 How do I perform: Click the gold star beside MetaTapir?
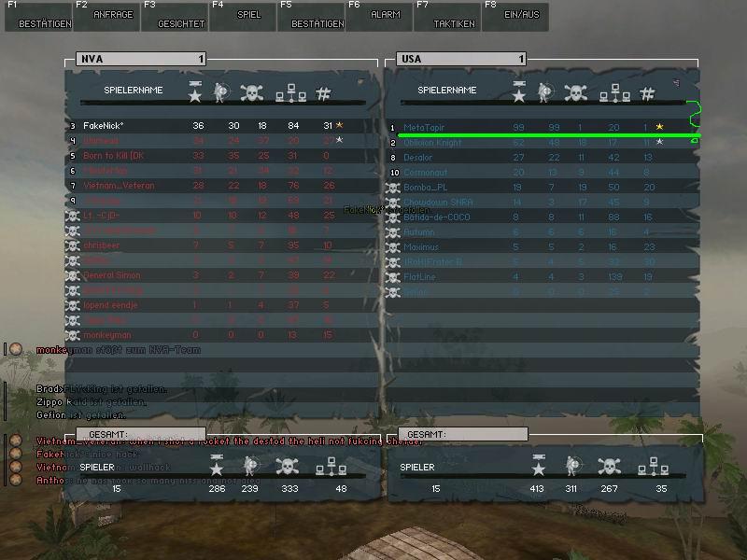click(x=659, y=127)
